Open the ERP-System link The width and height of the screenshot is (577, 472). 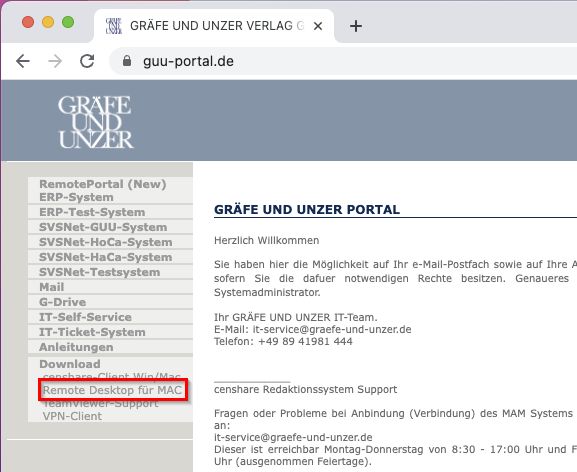click(x=76, y=197)
